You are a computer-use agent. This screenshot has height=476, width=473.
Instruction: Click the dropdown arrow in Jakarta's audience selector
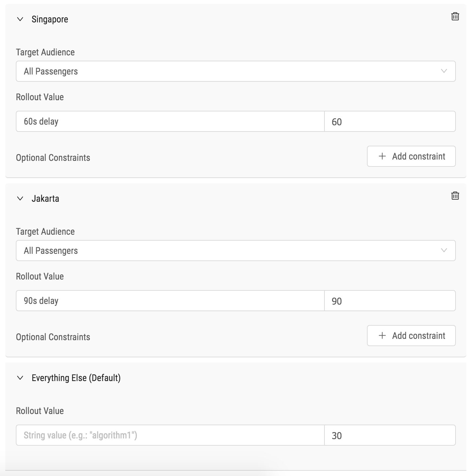tap(444, 251)
